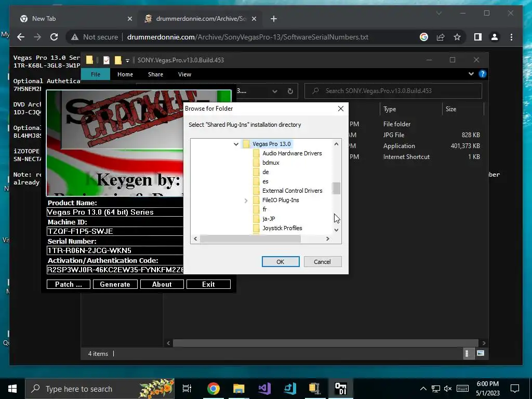Select the Joystick Profiles folder
This screenshot has width=532, height=399.
(282, 228)
